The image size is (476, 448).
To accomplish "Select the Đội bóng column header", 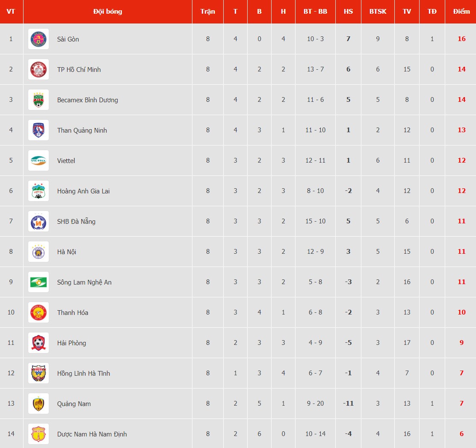I will click(108, 12).
